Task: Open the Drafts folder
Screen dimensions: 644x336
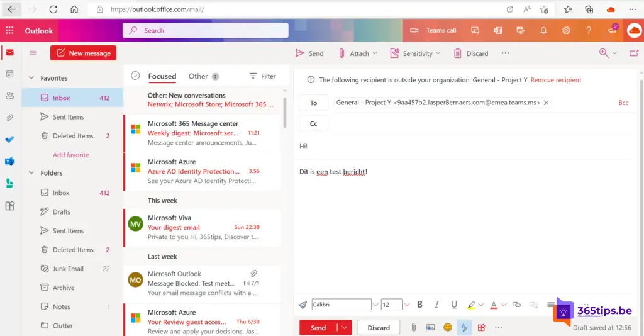Action: (62, 212)
